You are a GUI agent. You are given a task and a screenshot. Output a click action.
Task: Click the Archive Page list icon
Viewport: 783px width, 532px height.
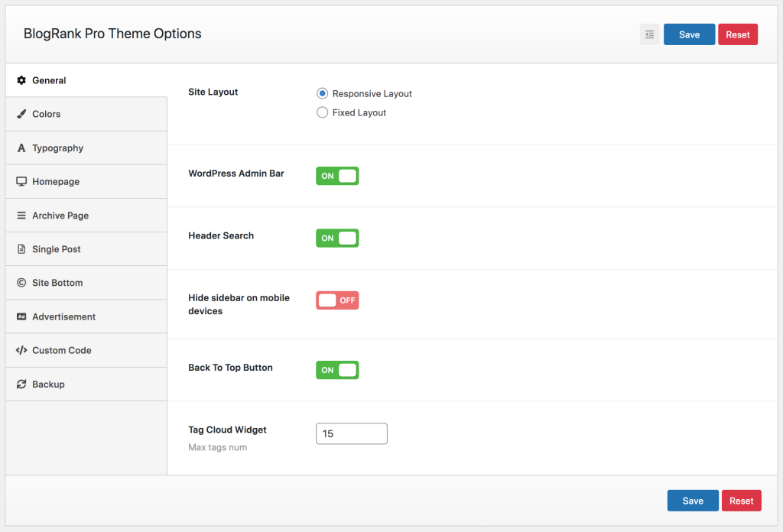click(x=21, y=215)
